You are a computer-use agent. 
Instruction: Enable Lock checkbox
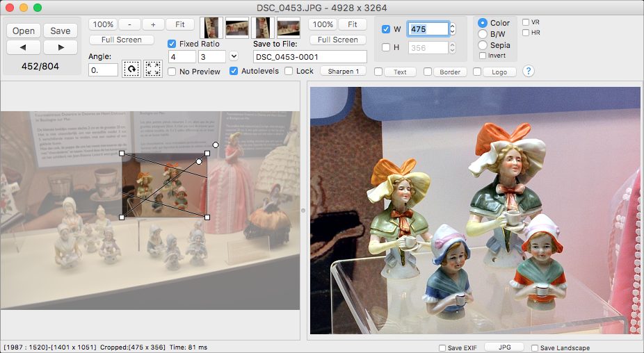pos(289,71)
